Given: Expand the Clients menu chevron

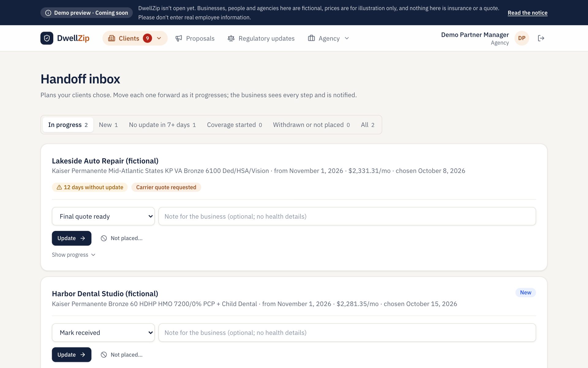Looking at the screenshot, I should (159, 38).
